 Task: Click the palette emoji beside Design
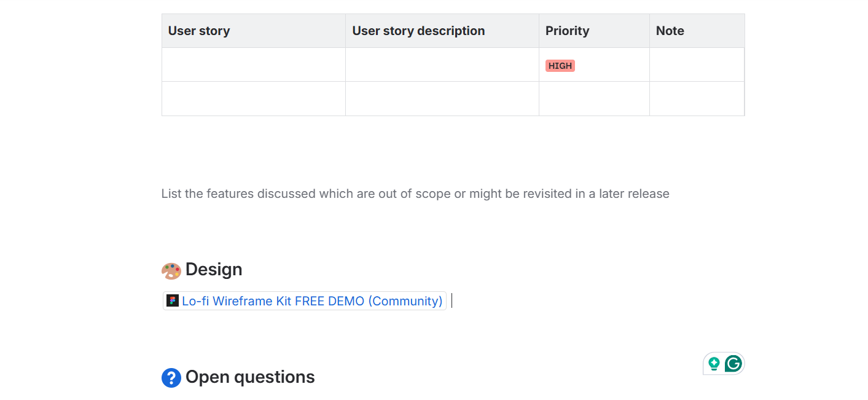click(171, 270)
